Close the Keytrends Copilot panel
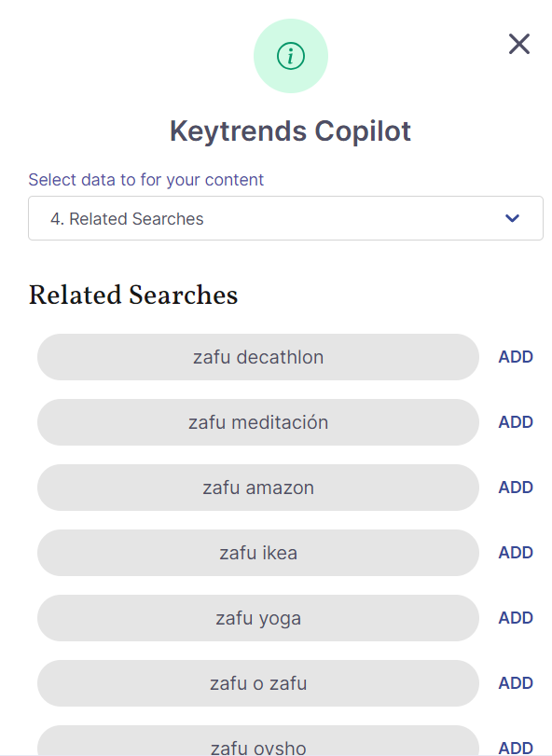Screen dimensions: 552x756 pos(519,44)
